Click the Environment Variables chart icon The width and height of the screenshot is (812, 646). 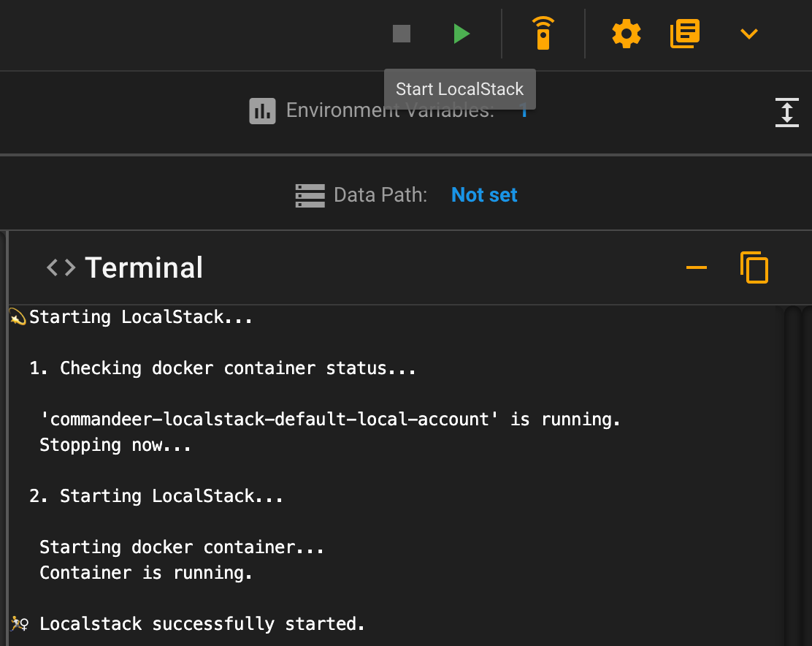click(x=263, y=111)
